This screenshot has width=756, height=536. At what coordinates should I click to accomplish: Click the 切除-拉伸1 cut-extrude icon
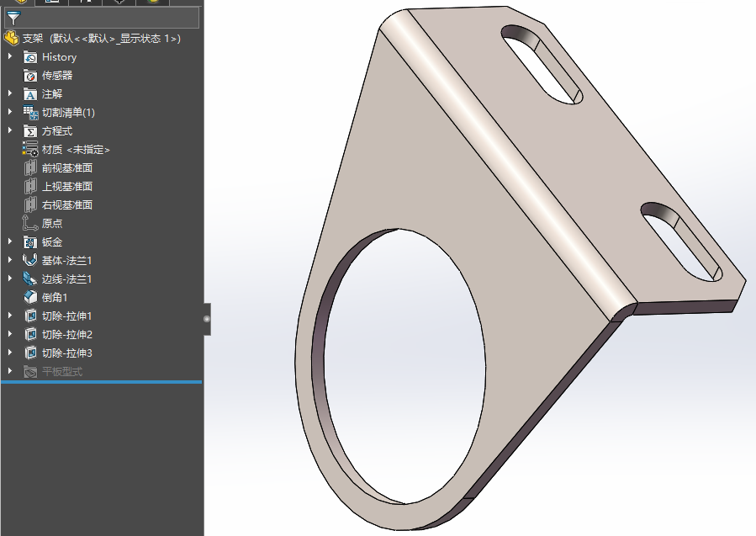pyautogui.click(x=30, y=316)
